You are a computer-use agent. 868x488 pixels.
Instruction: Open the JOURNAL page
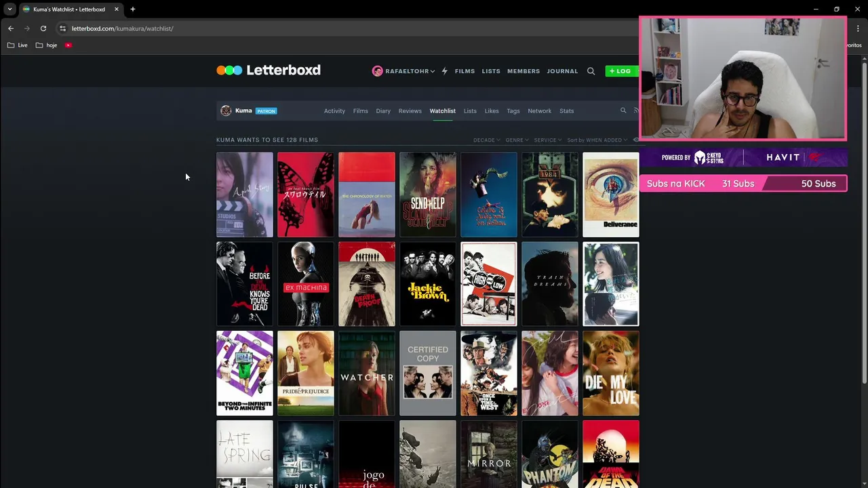[562, 71]
